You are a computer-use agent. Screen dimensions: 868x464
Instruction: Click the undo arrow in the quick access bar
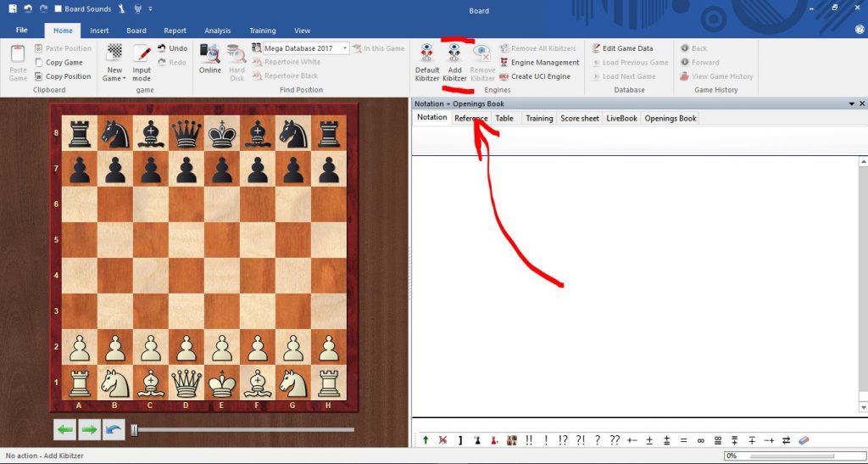pyautogui.click(x=28, y=8)
